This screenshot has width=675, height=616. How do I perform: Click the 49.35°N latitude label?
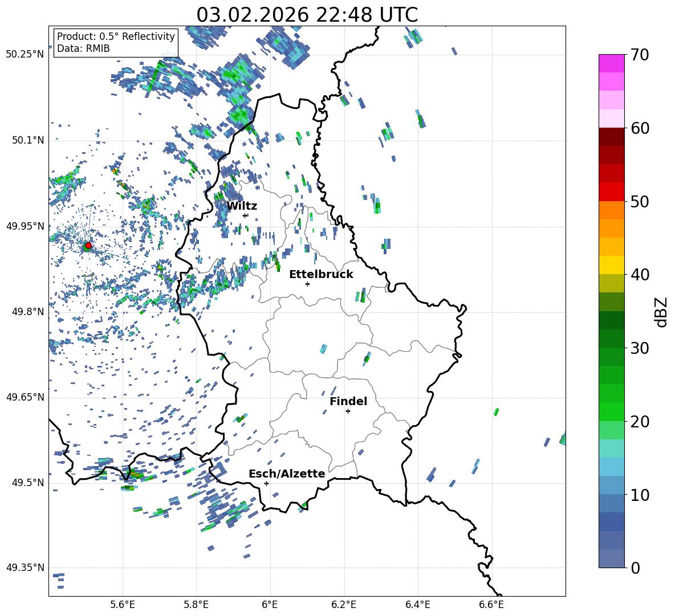pyautogui.click(x=25, y=568)
